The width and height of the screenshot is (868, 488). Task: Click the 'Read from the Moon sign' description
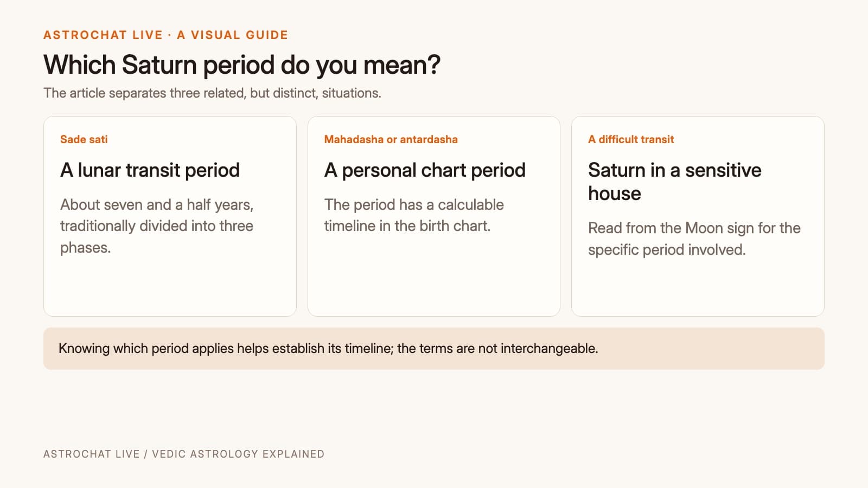pyautogui.click(x=694, y=239)
